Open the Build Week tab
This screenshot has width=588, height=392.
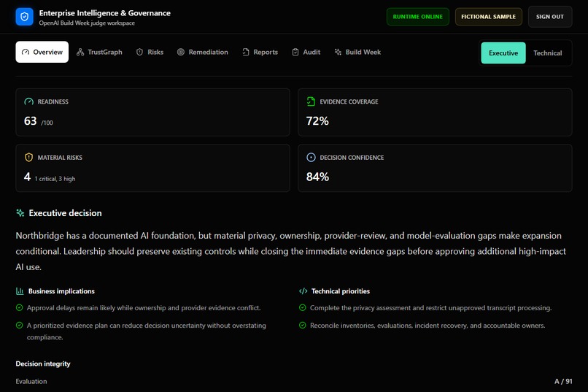pyautogui.click(x=357, y=52)
